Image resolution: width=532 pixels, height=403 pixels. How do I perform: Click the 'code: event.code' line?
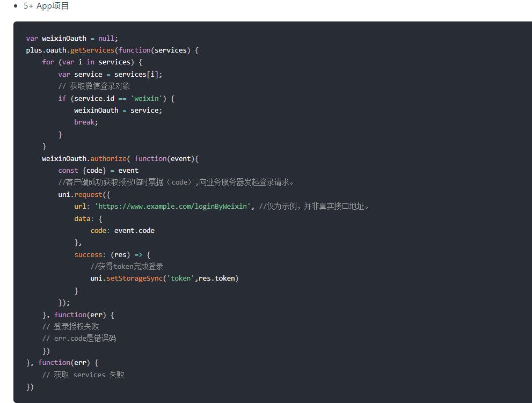[122, 231]
